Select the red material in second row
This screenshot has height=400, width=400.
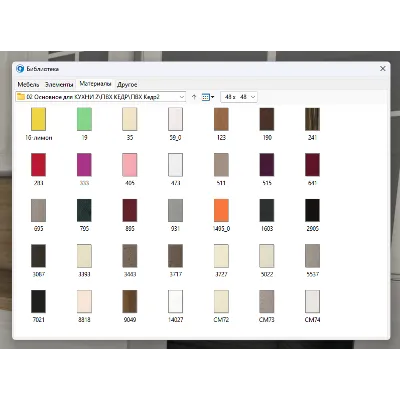point(38,165)
